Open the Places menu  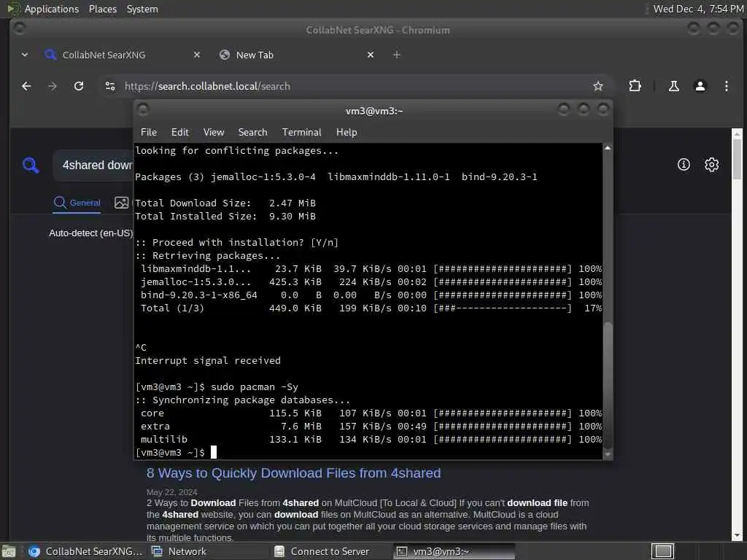click(x=102, y=9)
